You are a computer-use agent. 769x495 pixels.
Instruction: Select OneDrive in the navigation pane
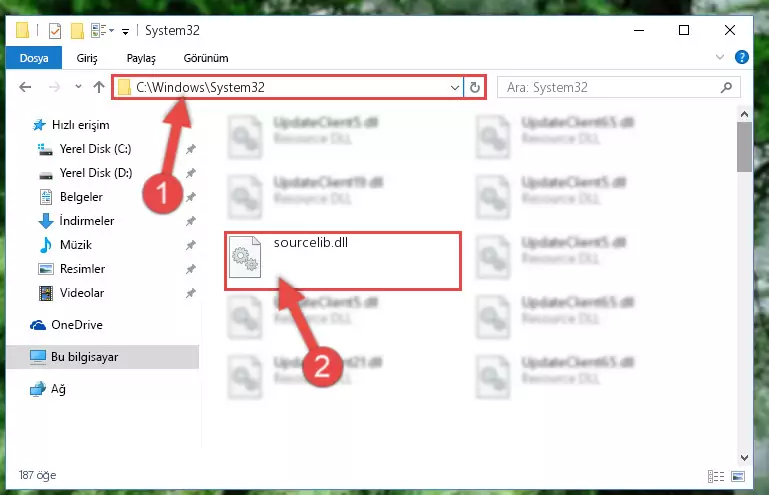point(77,325)
